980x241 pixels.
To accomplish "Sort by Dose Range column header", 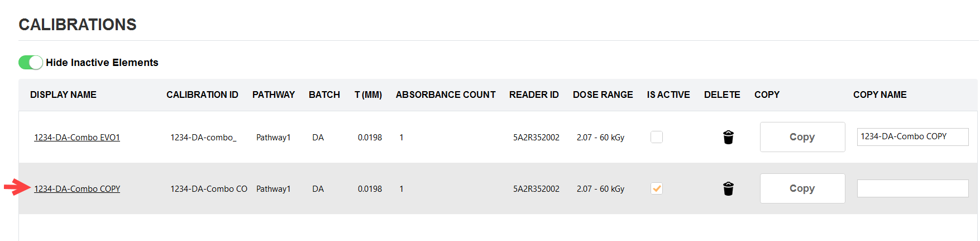I will coord(603,95).
